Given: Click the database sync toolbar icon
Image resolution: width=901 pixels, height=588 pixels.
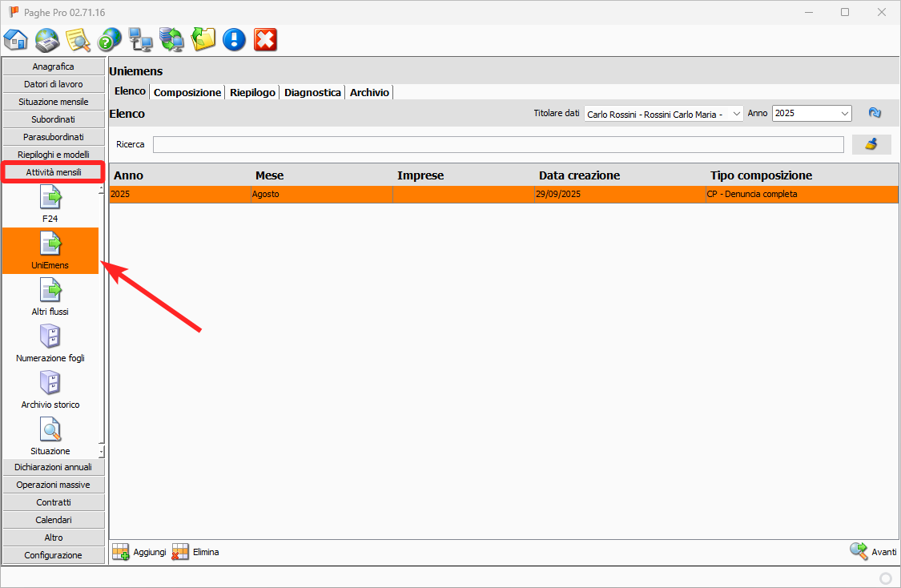Looking at the screenshot, I should tap(171, 39).
